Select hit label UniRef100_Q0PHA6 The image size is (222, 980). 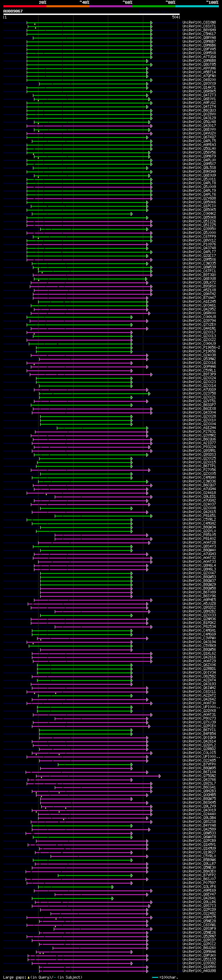click(x=199, y=367)
